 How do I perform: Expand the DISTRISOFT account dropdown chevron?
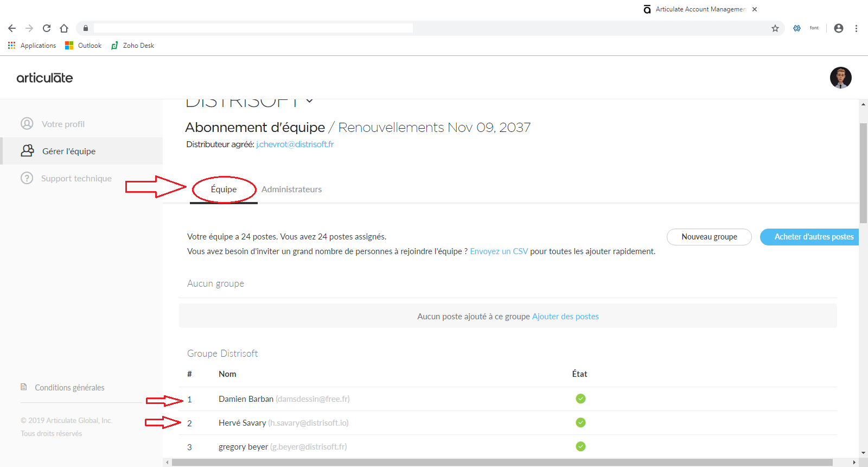pos(309,100)
